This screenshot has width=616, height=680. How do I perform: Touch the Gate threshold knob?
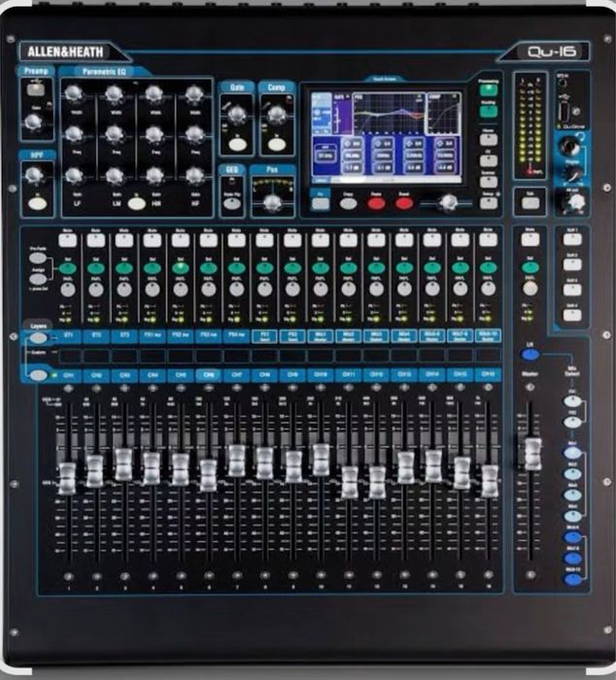[237, 115]
